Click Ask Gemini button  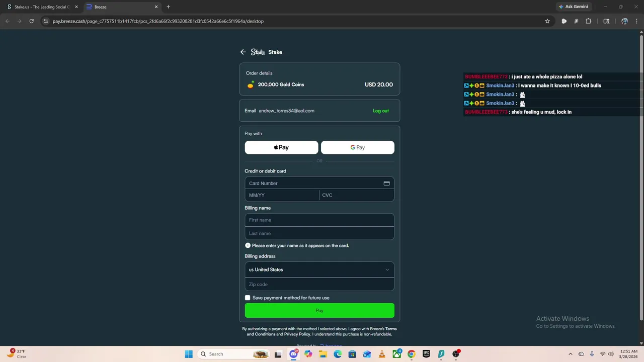[x=573, y=7]
